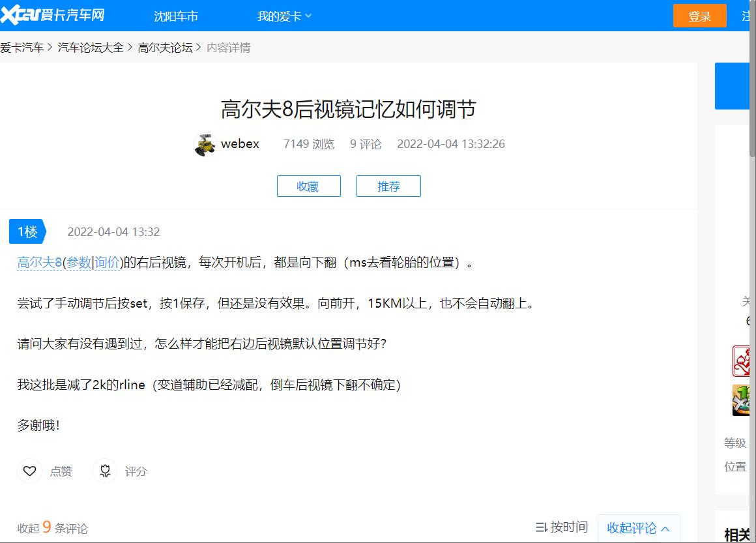756x543 pixels.
Task: Collapse comments via 收起评论 button
Action: (x=638, y=528)
